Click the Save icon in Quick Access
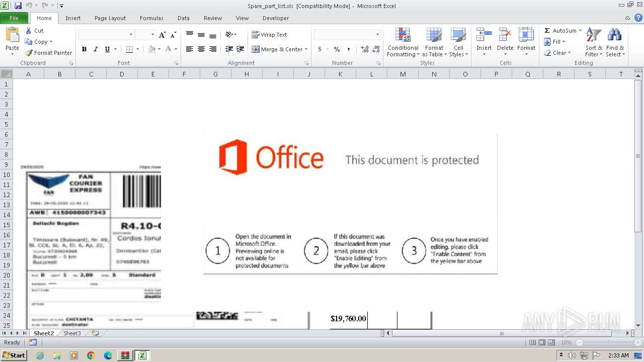Viewport: 644px width, 362px height. [x=18, y=6]
